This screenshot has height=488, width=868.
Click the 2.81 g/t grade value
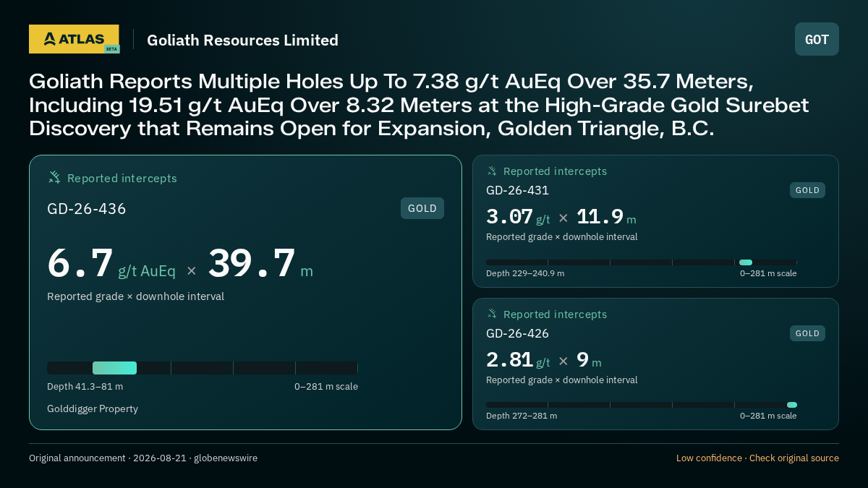point(518,360)
